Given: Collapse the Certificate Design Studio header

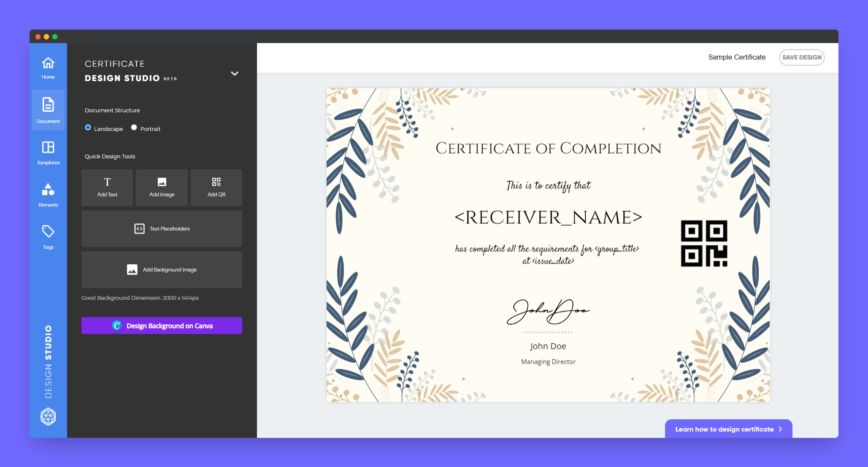Looking at the screenshot, I should click(235, 73).
